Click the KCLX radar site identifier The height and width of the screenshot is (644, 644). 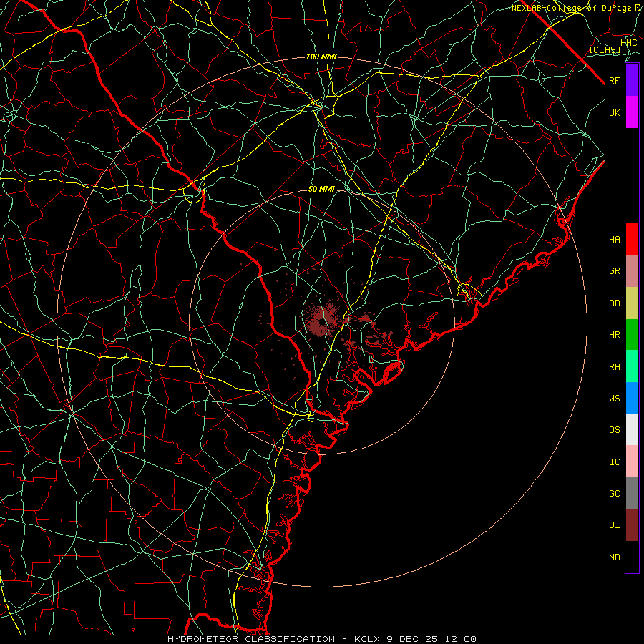tap(368, 639)
